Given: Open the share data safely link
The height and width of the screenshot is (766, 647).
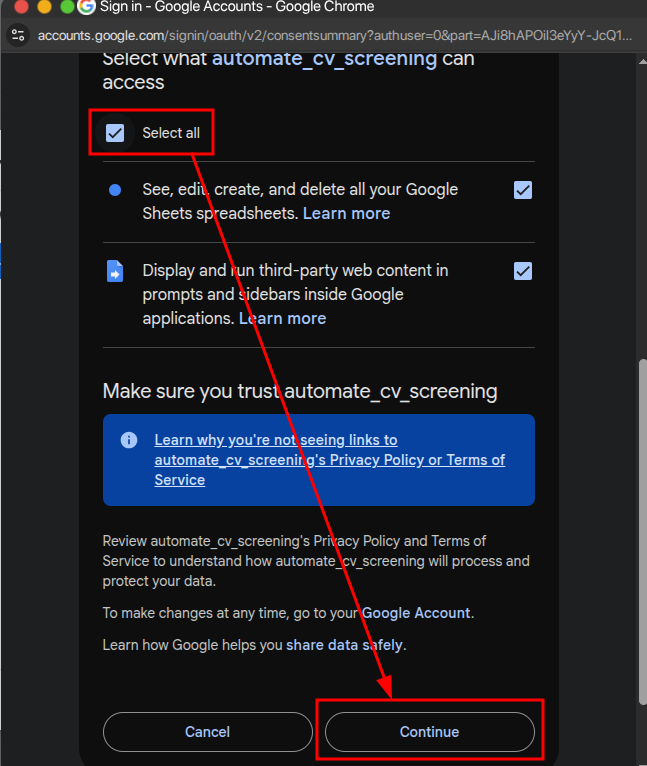Looking at the screenshot, I should click(x=344, y=645).
